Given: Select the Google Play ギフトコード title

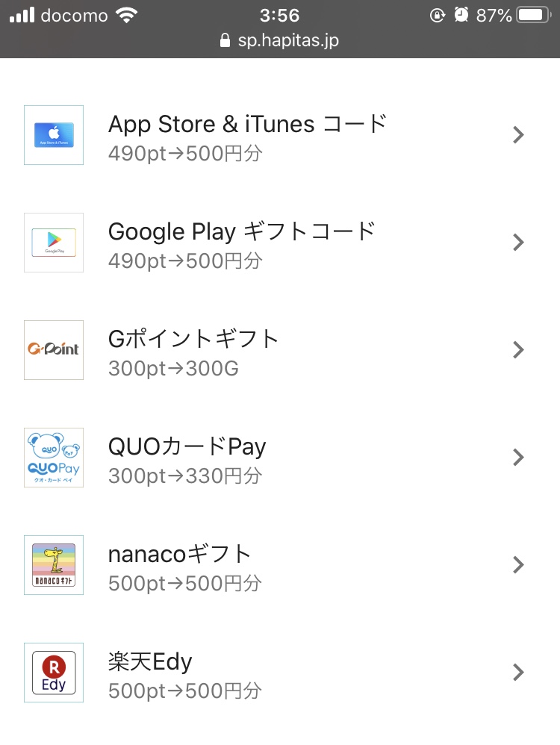Looking at the screenshot, I should pyautogui.click(x=241, y=232).
